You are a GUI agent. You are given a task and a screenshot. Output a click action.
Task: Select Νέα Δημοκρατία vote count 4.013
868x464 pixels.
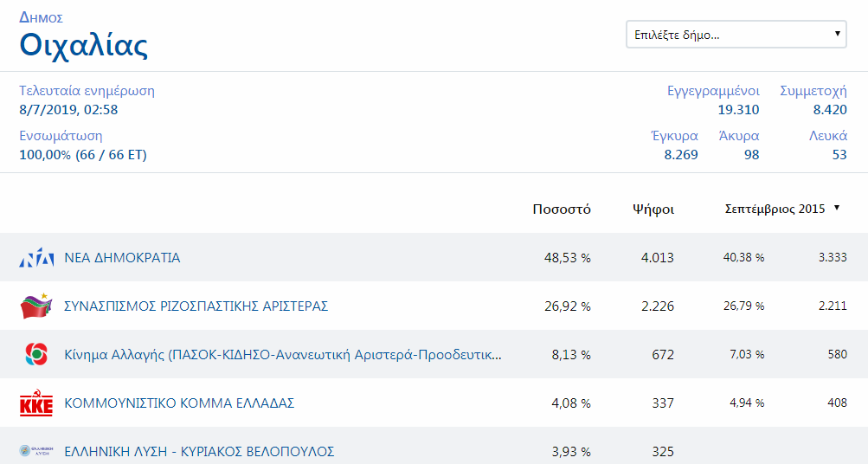point(658,258)
